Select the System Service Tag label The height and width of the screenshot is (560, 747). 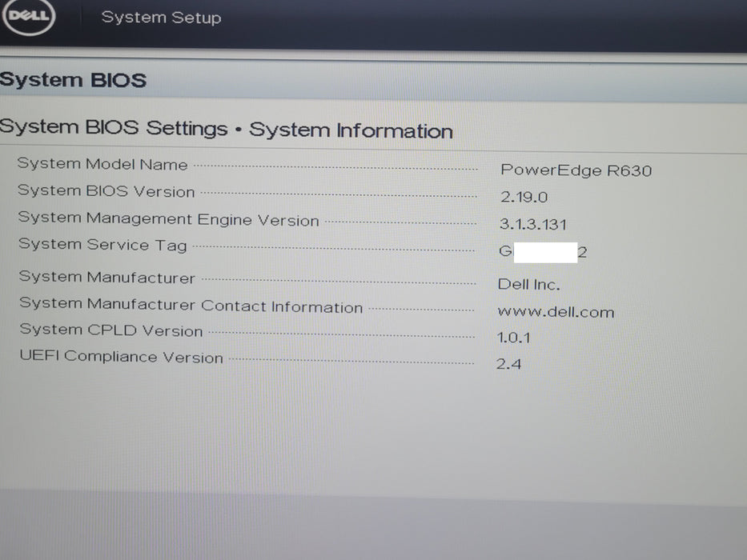102,245
